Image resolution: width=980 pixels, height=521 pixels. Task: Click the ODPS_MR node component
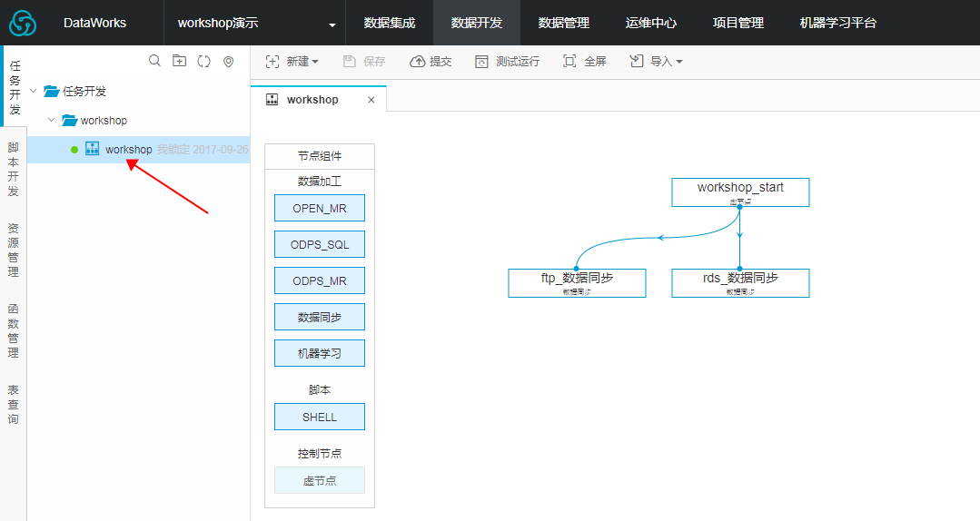click(320, 280)
